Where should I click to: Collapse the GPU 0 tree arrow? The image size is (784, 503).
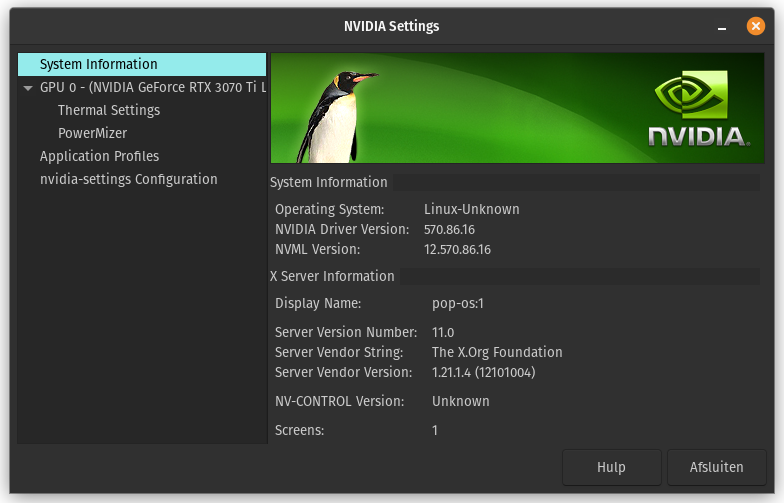28,88
